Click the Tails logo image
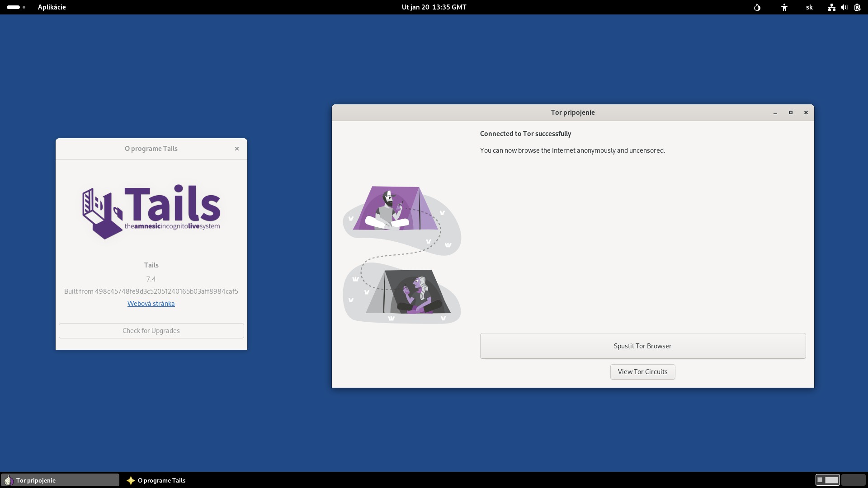868x488 pixels. click(x=151, y=211)
